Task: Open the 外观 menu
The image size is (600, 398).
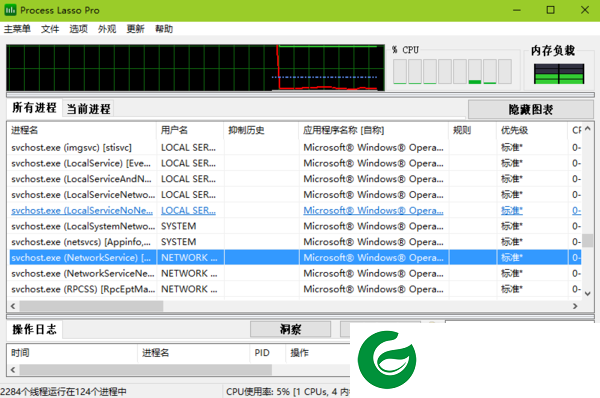Action: 107,29
